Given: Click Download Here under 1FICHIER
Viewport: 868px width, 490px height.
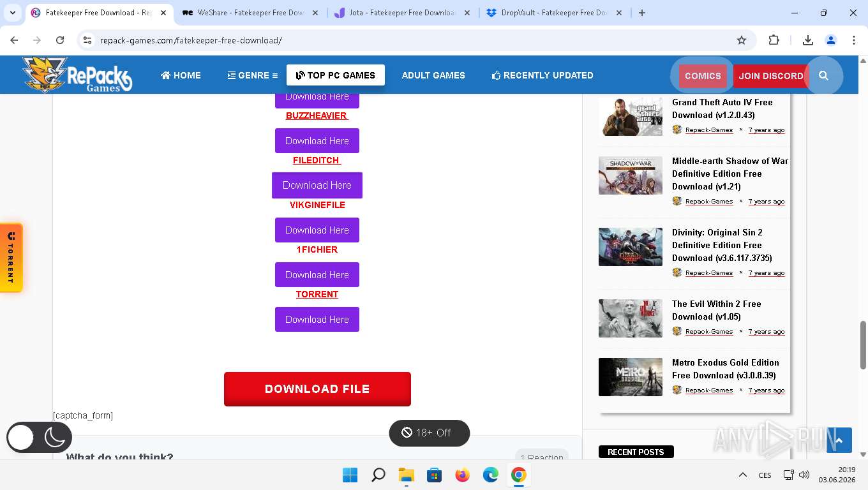Looking at the screenshot, I should pos(317,275).
